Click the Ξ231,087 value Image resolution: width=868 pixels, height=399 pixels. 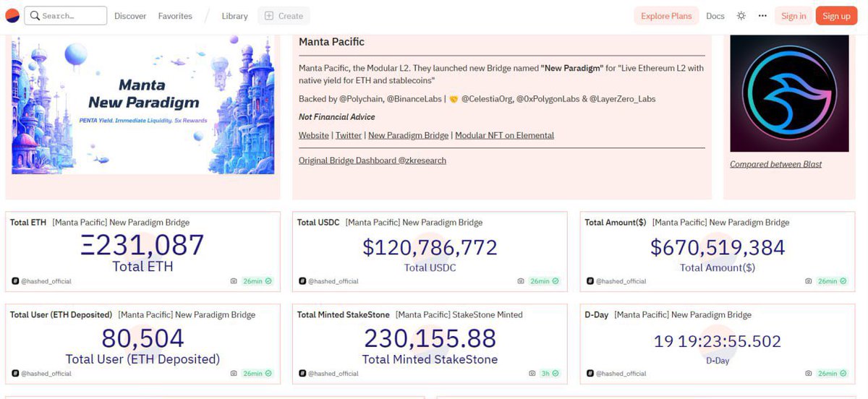142,246
